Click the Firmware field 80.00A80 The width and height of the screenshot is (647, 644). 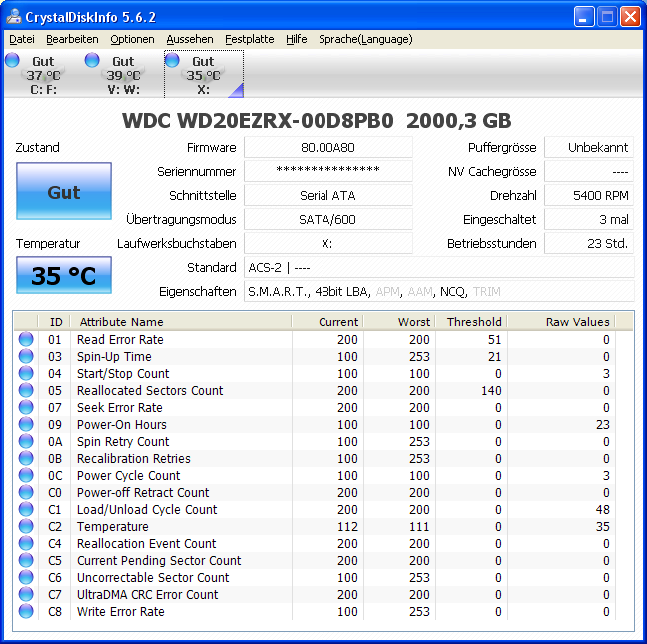click(328, 148)
